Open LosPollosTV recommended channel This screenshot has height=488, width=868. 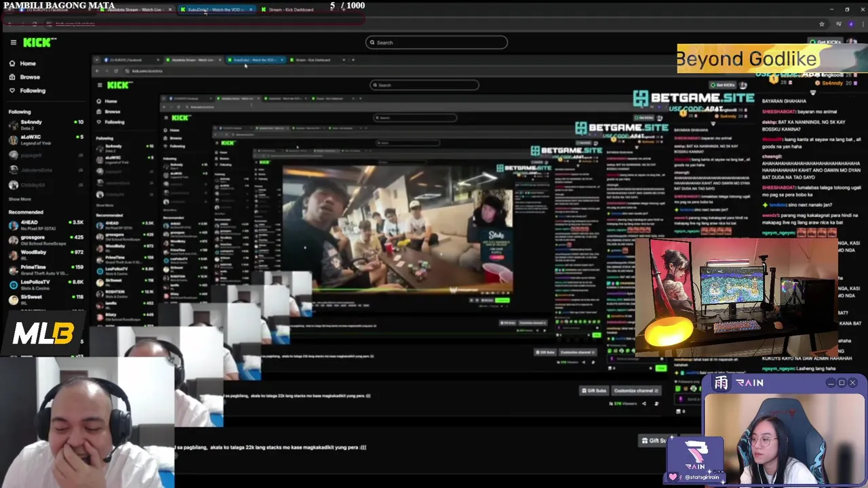45,285
